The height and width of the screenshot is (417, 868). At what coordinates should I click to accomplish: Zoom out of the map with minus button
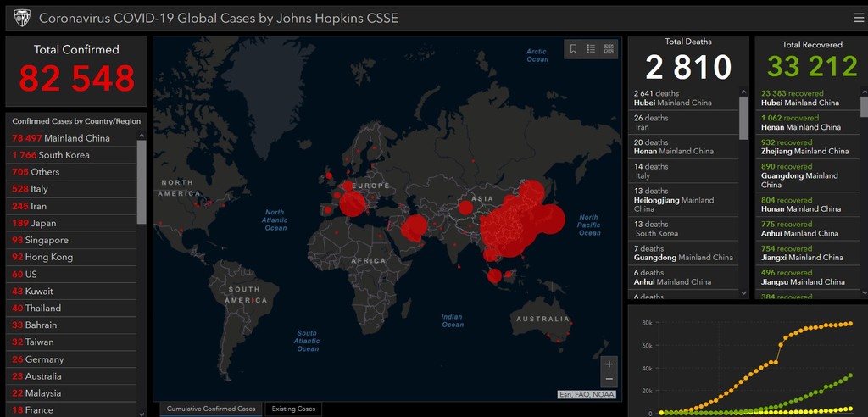click(x=609, y=380)
